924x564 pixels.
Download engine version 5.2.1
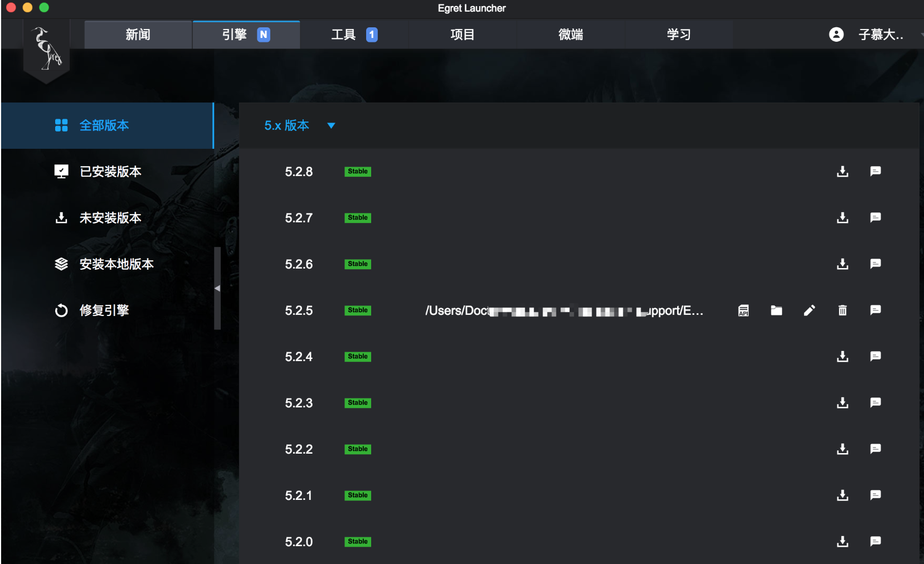[x=843, y=495]
